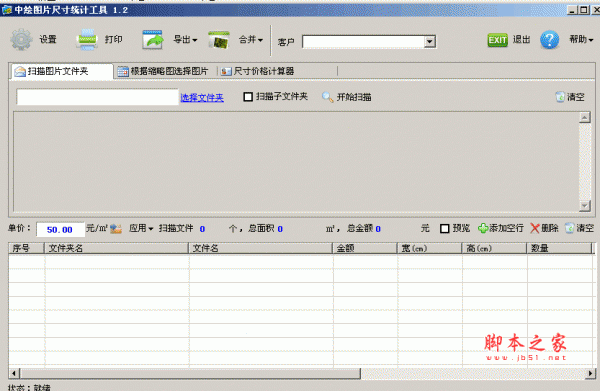
Task: Click the folder path input field
Action: pyautogui.click(x=97, y=97)
